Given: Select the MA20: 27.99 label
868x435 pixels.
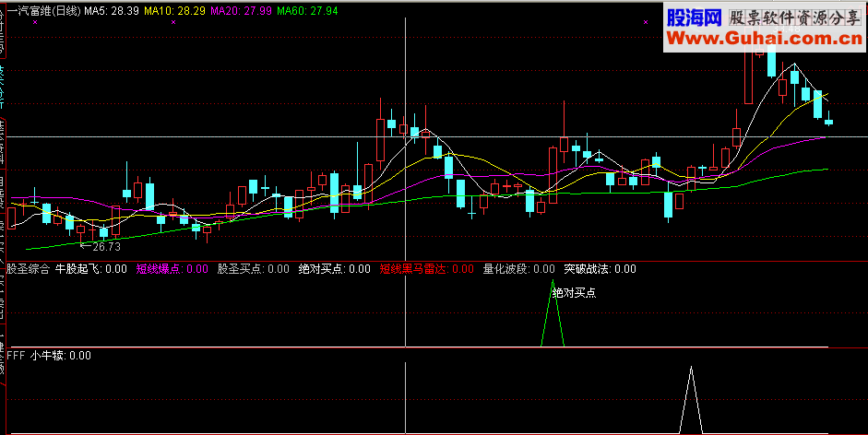Looking at the screenshot, I should [x=241, y=10].
